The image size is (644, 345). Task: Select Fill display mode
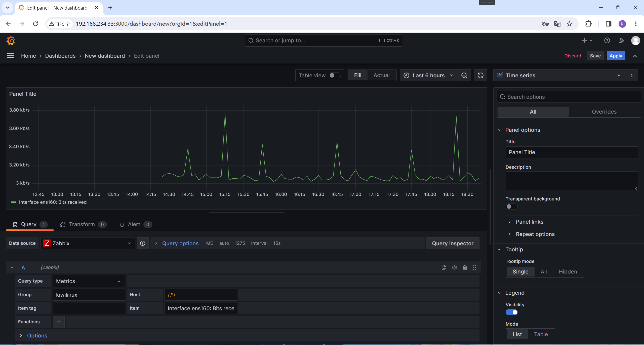click(x=357, y=75)
